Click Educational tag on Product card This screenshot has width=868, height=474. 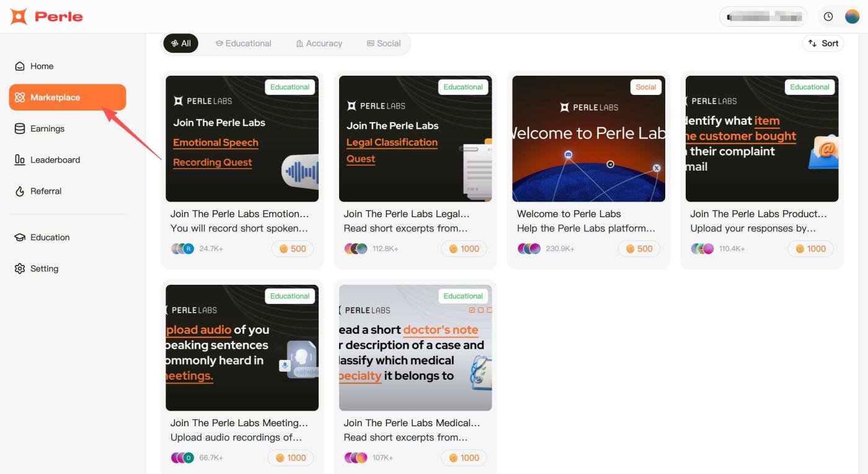point(810,87)
